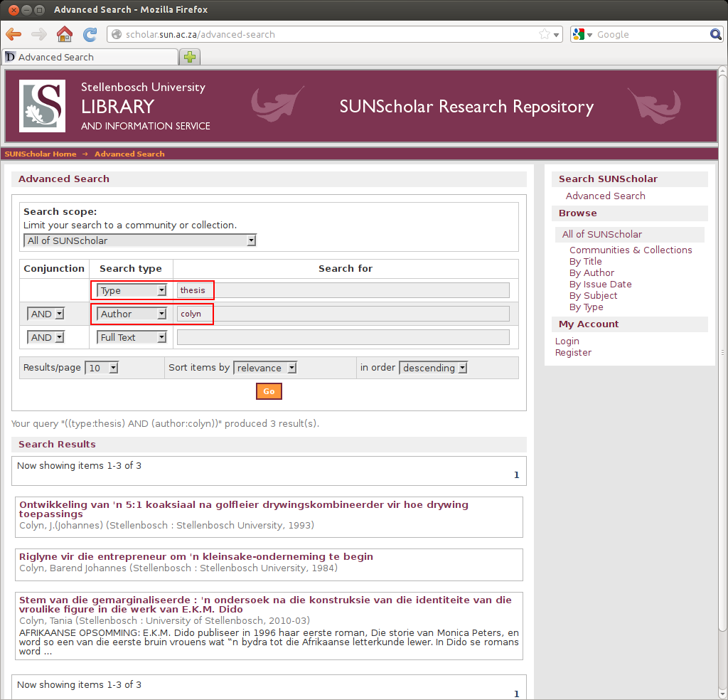Click the Login link
Viewport: 728px width, 700px height.
point(567,341)
